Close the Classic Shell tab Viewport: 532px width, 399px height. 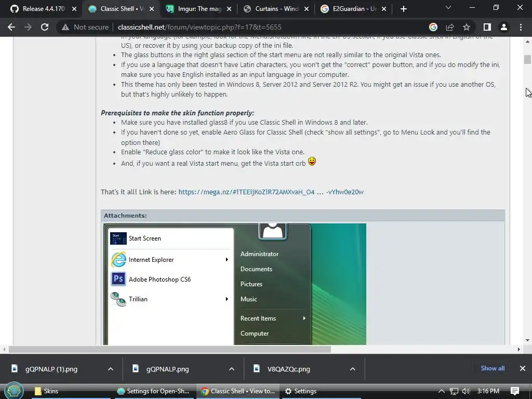pyautogui.click(x=152, y=9)
